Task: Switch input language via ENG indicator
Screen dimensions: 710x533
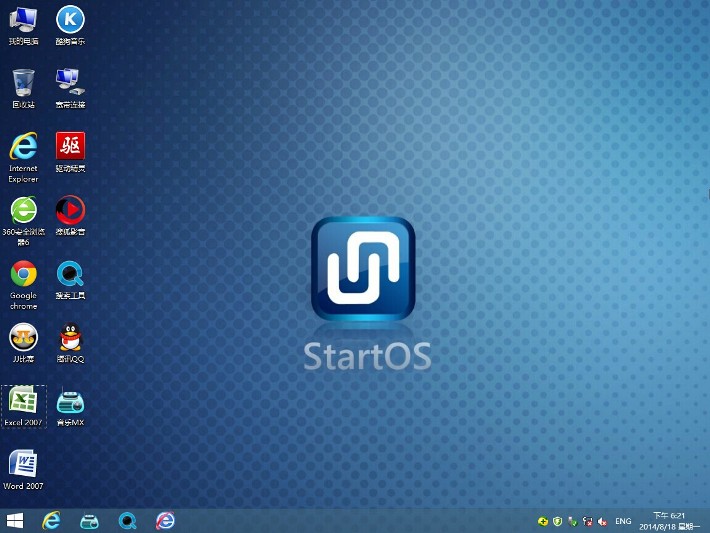Action: pyautogui.click(x=623, y=521)
